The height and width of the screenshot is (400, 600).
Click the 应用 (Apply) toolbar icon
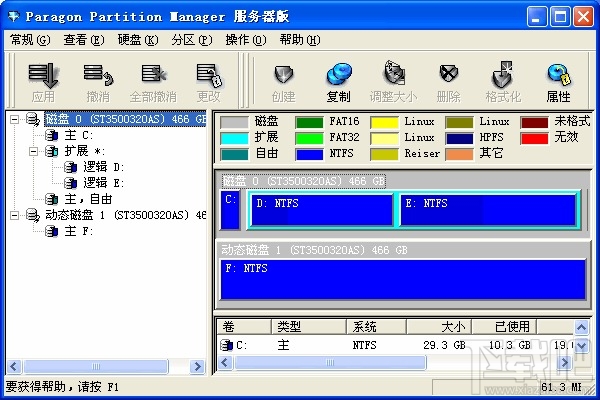coord(43,75)
